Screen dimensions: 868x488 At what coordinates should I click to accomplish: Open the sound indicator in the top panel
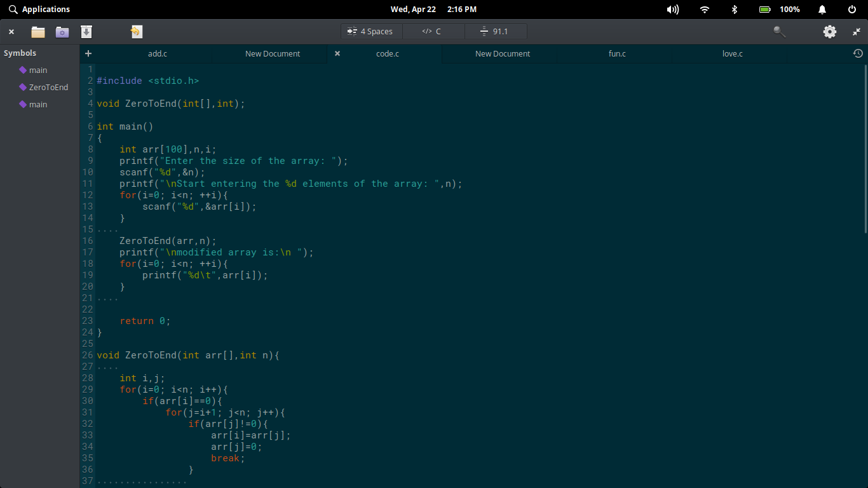(673, 10)
